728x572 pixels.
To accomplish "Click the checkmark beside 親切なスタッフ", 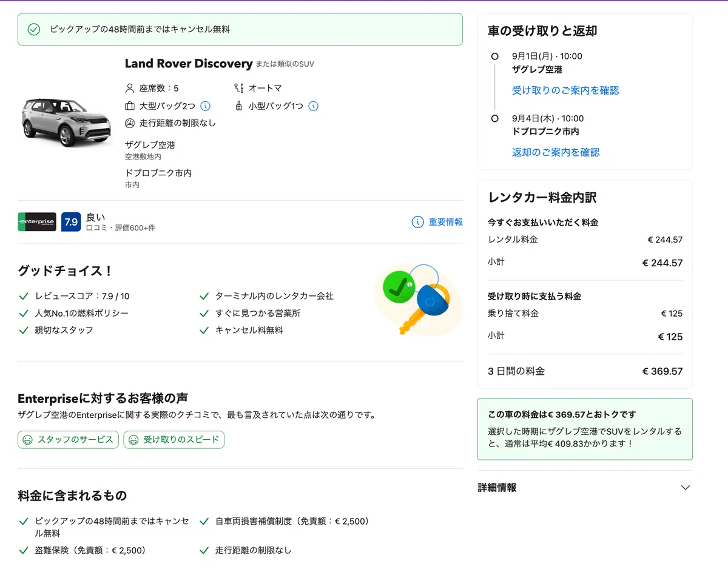I will (24, 331).
